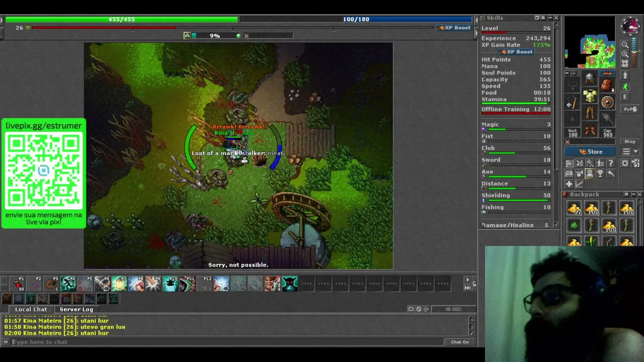Click the golden armor equipment slot
This screenshot has height=362, width=644.
tap(590, 96)
